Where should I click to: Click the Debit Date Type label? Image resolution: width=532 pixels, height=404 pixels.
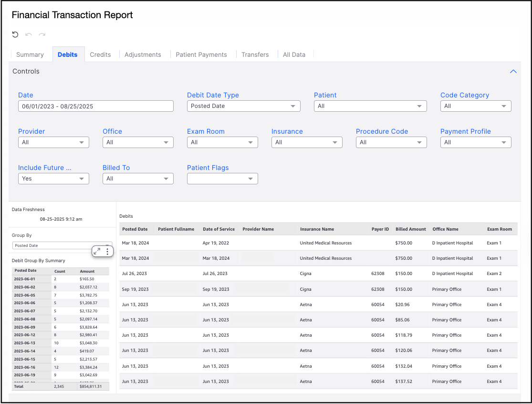[213, 95]
